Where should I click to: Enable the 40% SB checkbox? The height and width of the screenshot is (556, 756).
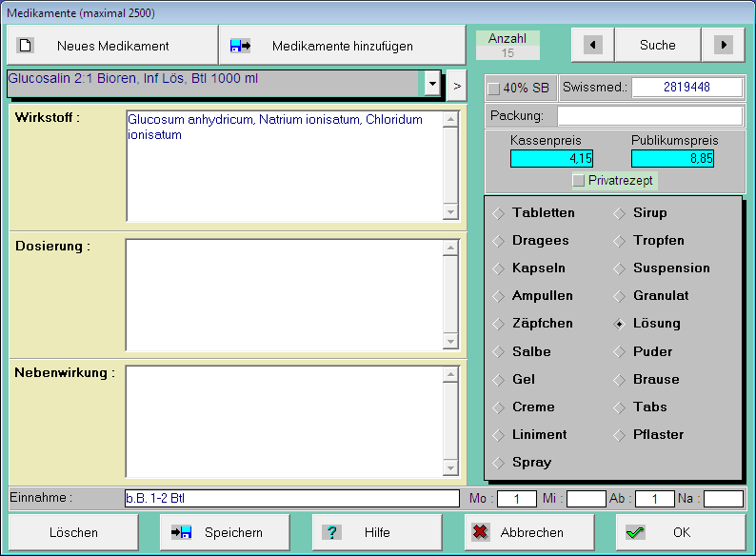493,89
